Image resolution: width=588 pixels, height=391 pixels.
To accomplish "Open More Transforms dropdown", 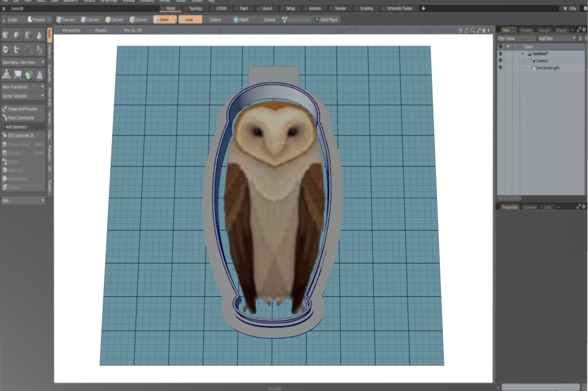I will (x=23, y=87).
